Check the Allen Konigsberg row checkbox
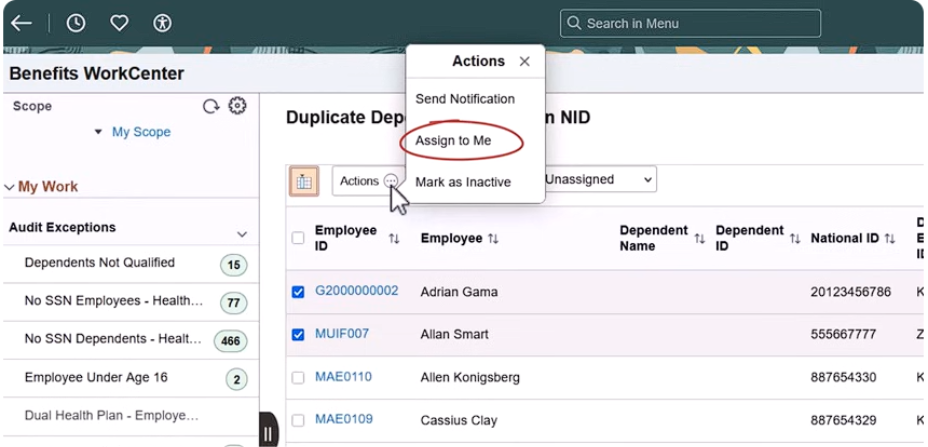The height and width of the screenshot is (447, 928). pyautogui.click(x=298, y=378)
